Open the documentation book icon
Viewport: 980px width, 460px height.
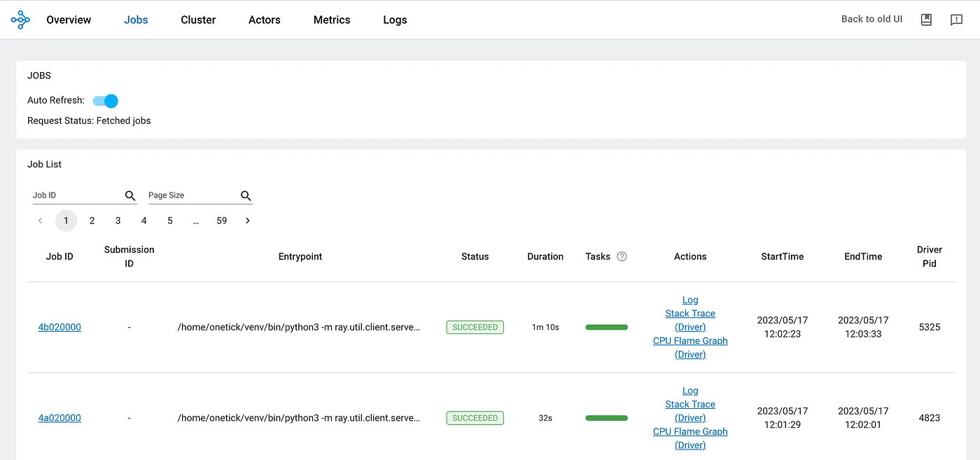coord(926,20)
